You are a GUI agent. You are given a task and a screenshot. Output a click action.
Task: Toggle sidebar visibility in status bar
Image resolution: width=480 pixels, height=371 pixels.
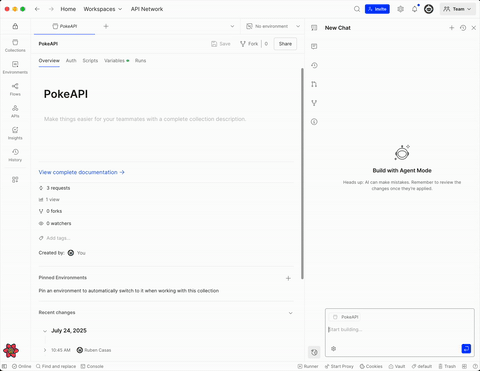click(4, 366)
